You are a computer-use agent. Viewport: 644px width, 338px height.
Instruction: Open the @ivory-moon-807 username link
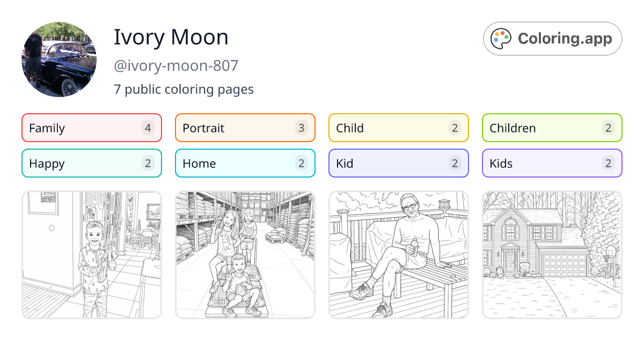pos(175,65)
